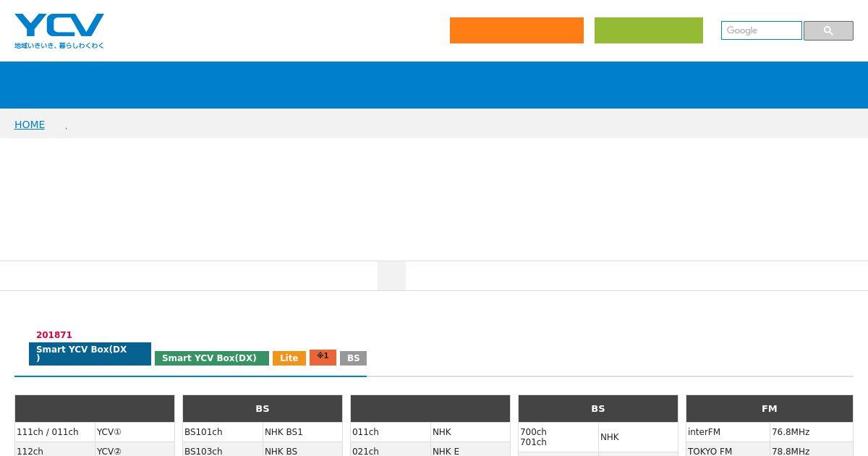The height and width of the screenshot is (456, 868).
Task: Click the NHK cell beside 700ch
Action: pos(638,437)
